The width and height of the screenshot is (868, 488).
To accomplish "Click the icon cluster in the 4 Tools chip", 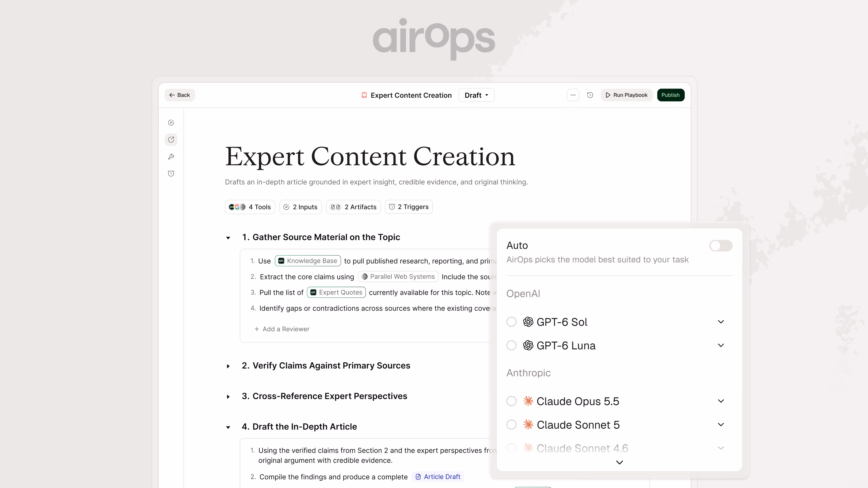I will click(x=237, y=207).
